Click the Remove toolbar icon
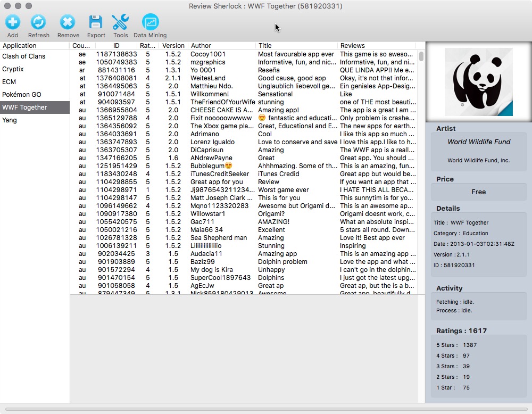532x414 pixels. click(68, 22)
